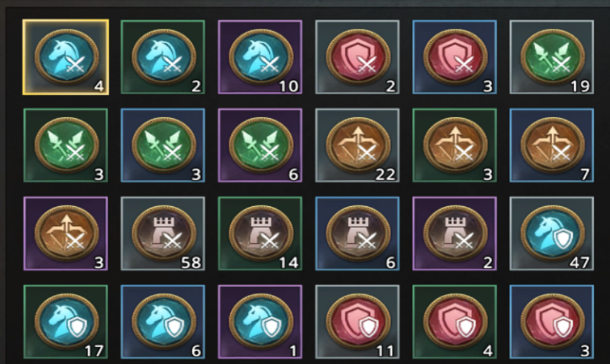Select the green spear attack gem with count 19

552,57
